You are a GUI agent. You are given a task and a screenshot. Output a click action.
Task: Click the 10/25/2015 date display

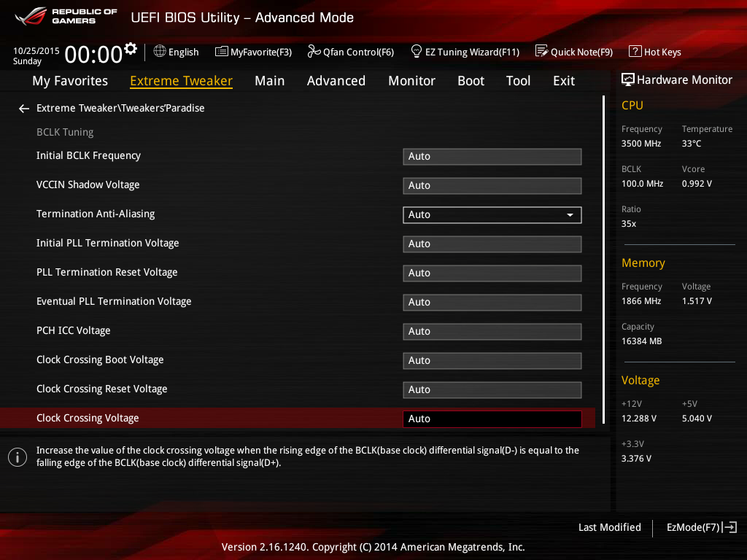coord(36,50)
